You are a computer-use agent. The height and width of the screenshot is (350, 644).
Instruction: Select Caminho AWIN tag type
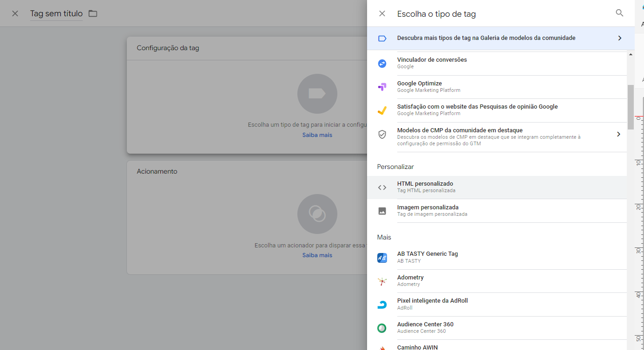point(497,345)
